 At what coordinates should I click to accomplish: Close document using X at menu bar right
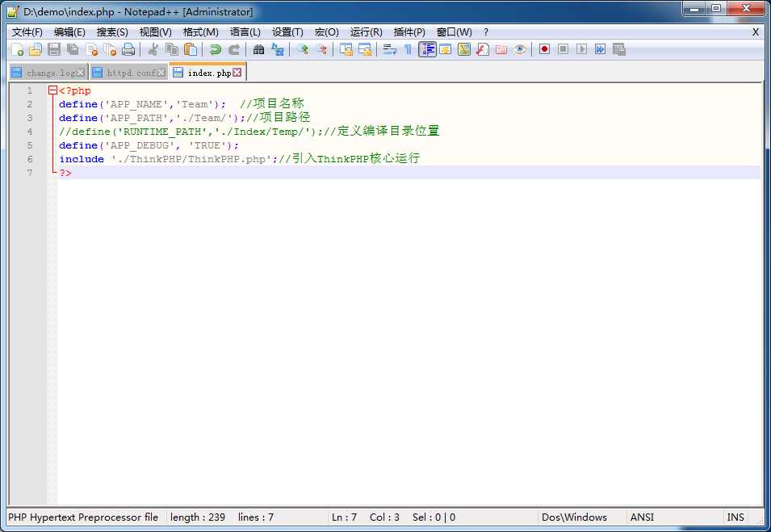tap(756, 32)
